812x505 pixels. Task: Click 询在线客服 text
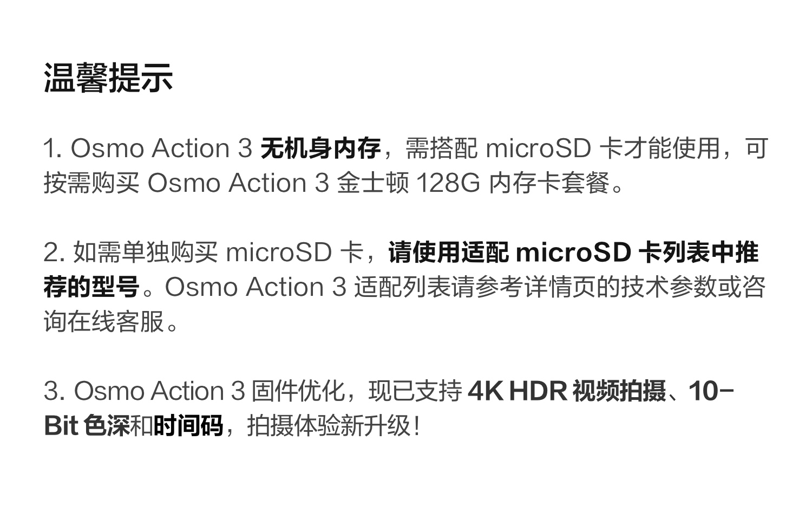point(103,322)
